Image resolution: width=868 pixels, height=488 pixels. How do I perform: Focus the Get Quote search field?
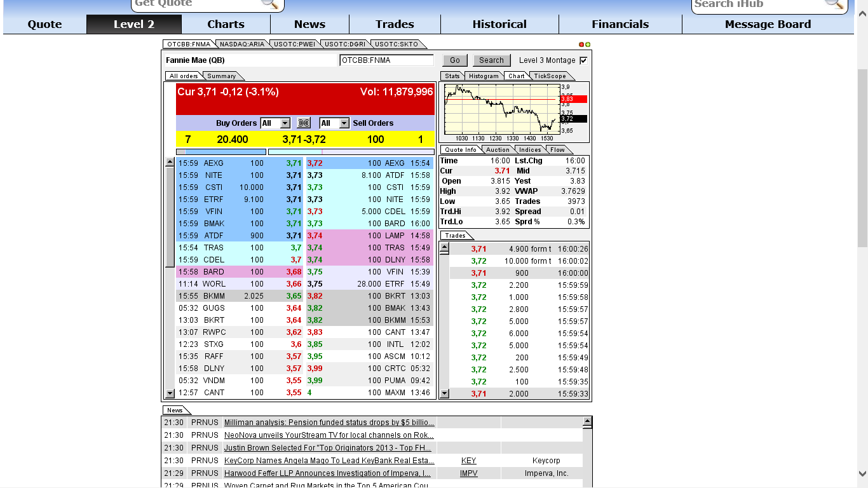pyautogui.click(x=197, y=4)
